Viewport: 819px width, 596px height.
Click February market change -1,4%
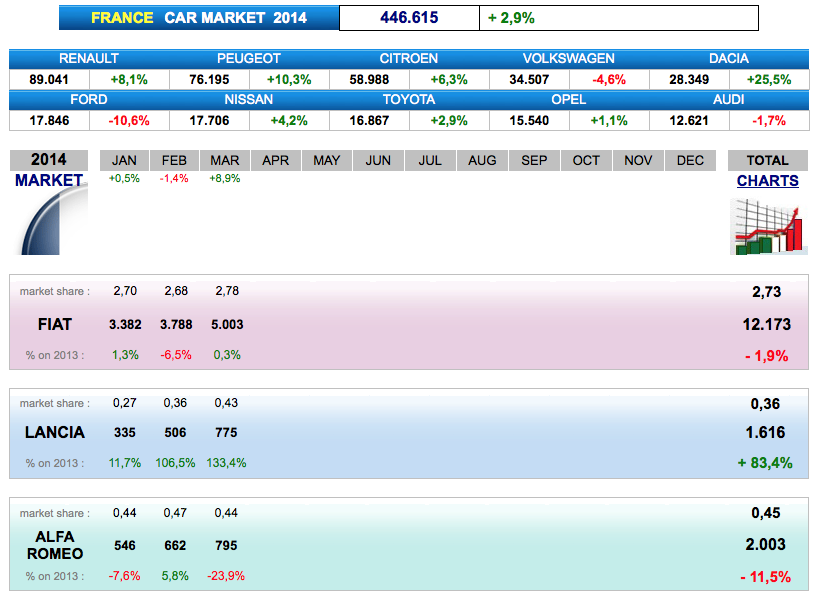[x=174, y=179]
